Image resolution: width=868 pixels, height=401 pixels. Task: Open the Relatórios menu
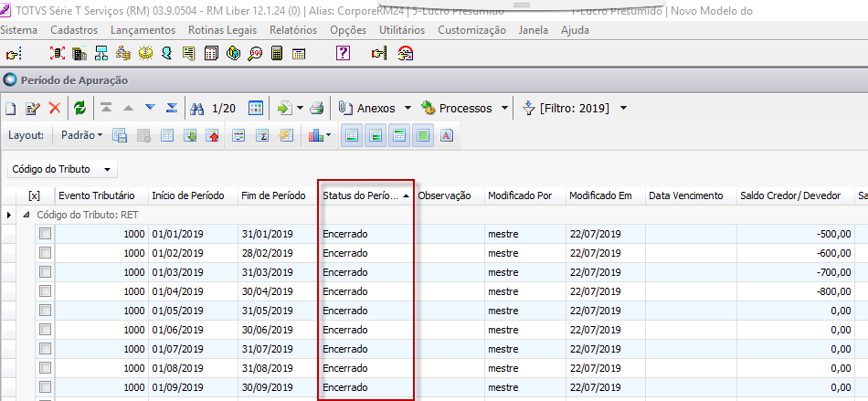293,30
